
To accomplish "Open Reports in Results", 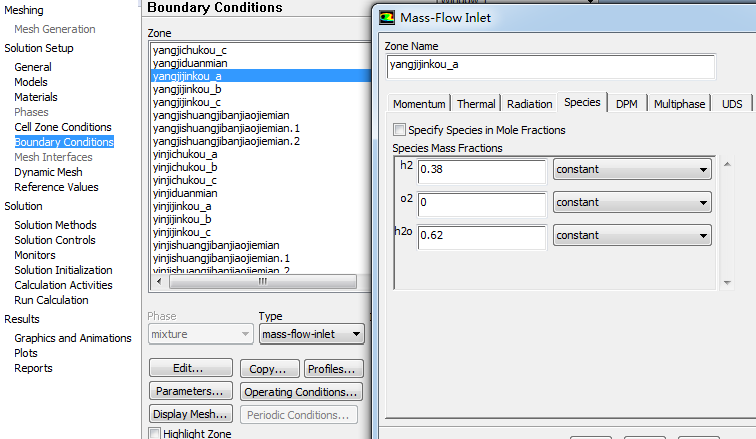I will (33, 368).
